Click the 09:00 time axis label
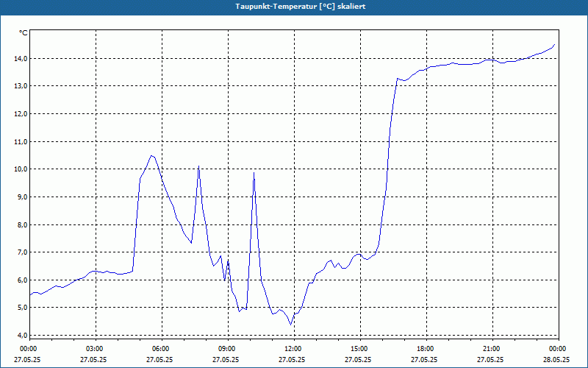 click(228, 349)
